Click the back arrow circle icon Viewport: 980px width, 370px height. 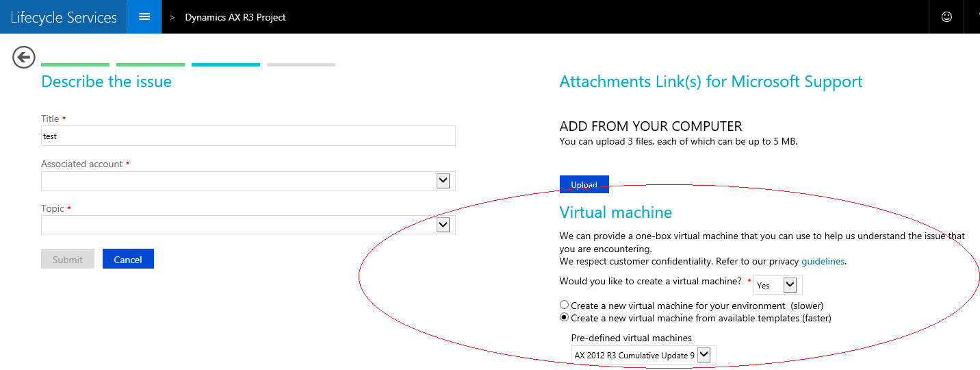[x=24, y=58]
